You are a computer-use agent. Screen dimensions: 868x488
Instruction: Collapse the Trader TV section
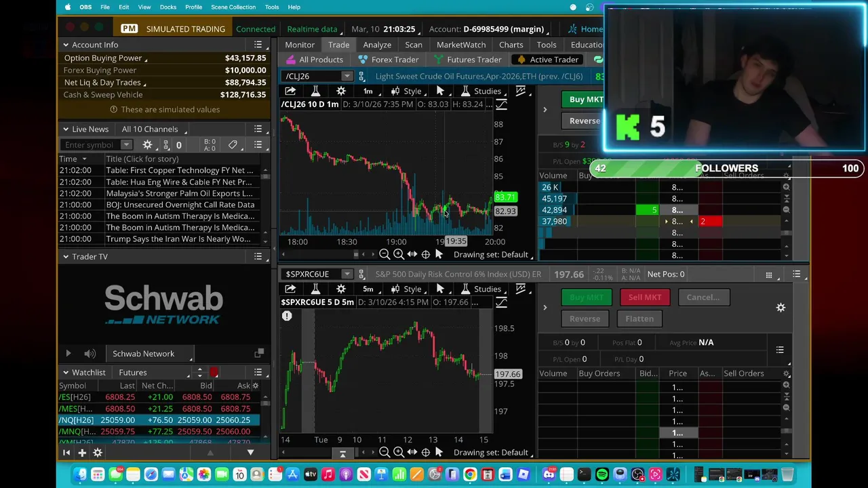pos(66,256)
